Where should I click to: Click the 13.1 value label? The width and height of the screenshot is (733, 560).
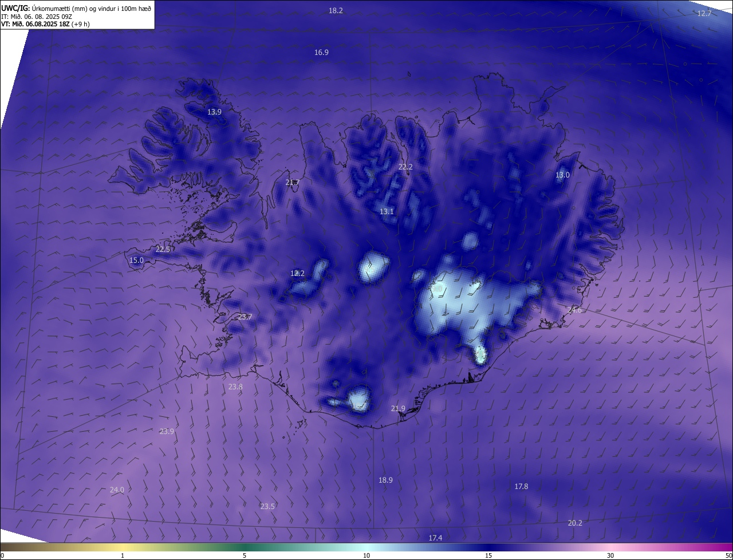[387, 212]
